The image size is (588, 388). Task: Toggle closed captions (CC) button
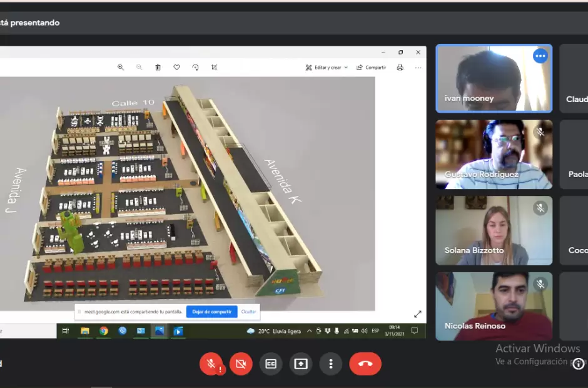[271, 364]
